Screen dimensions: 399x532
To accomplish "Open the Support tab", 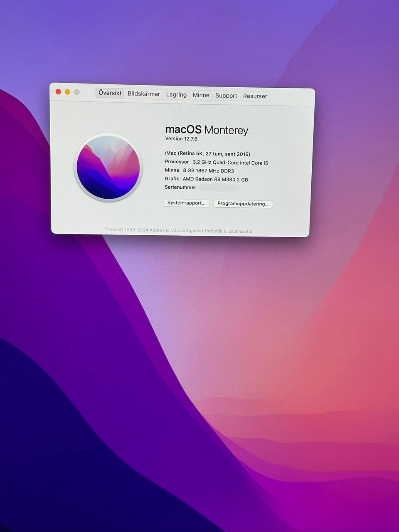I will pos(226,96).
